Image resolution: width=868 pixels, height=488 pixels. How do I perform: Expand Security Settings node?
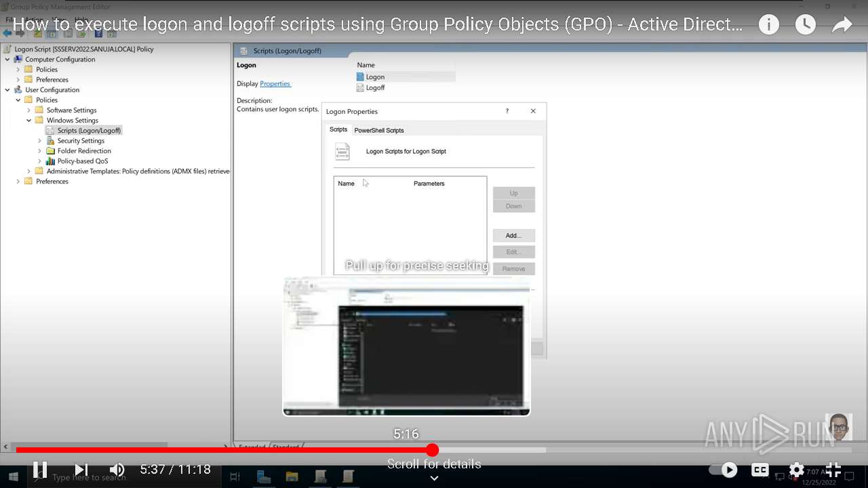tap(40, 140)
